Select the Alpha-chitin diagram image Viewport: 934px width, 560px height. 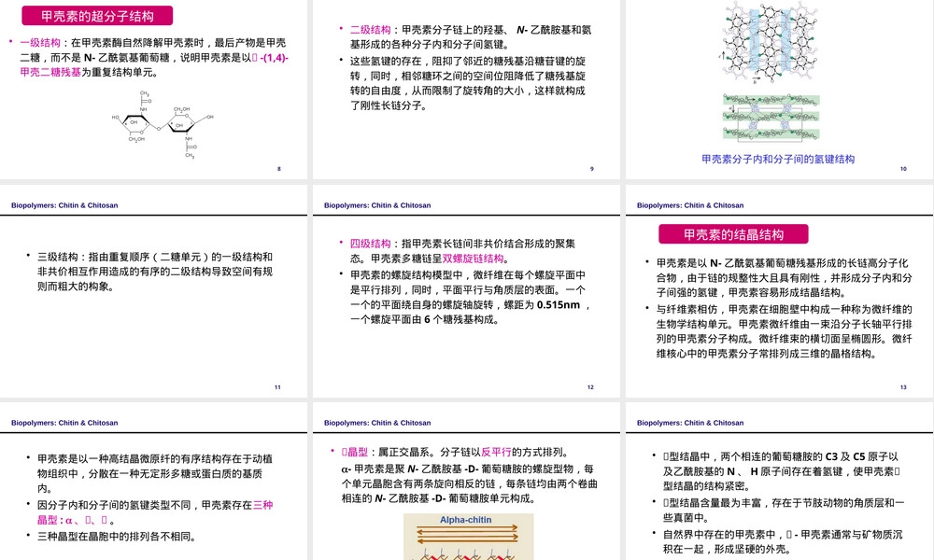coord(468,537)
